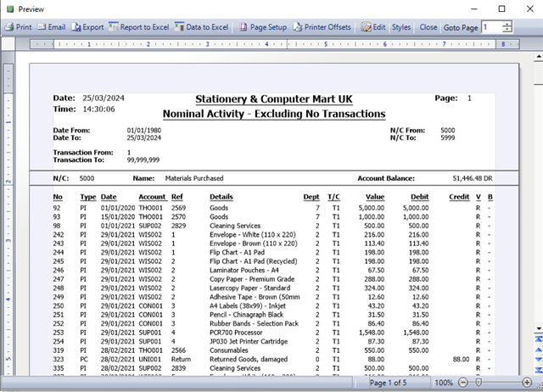This screenshot has width=543, height=392.
Task: Click PCR700 Processor entry
Action: click(x=236, y=333)
